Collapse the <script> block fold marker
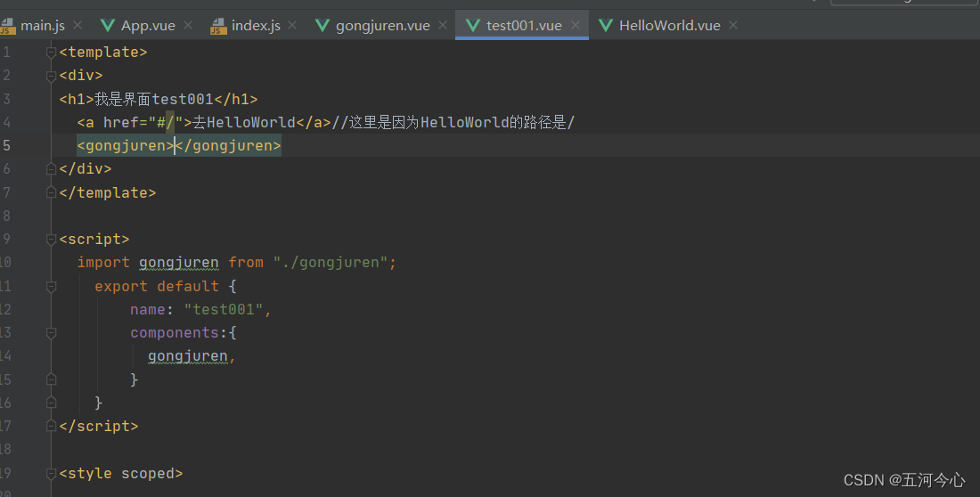The width and height of the screenshot is (980, 497). coord(52,240)
